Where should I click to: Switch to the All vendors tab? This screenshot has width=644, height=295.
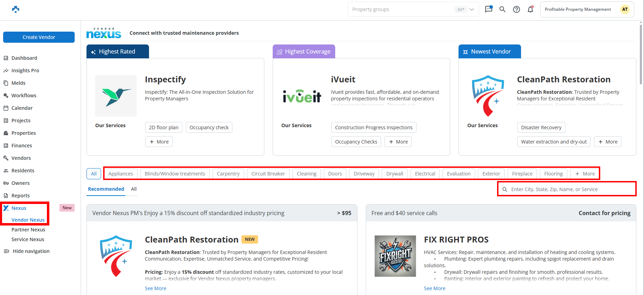tap(134, 189)
